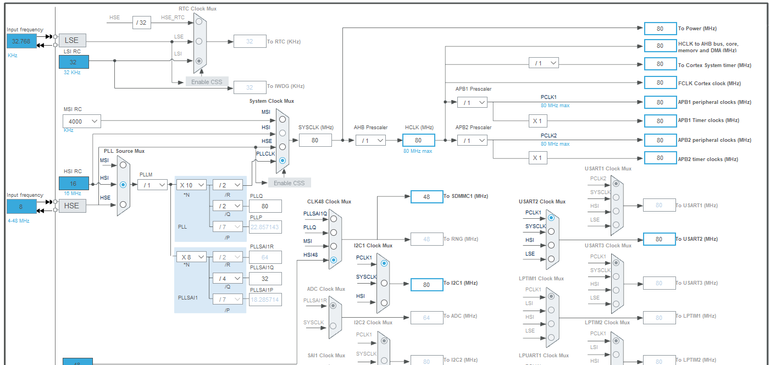The width and height of the screenshot is (770, 365).
Task: Click APB1 timer X 1 multiplier box
Action: coord(537,121)
